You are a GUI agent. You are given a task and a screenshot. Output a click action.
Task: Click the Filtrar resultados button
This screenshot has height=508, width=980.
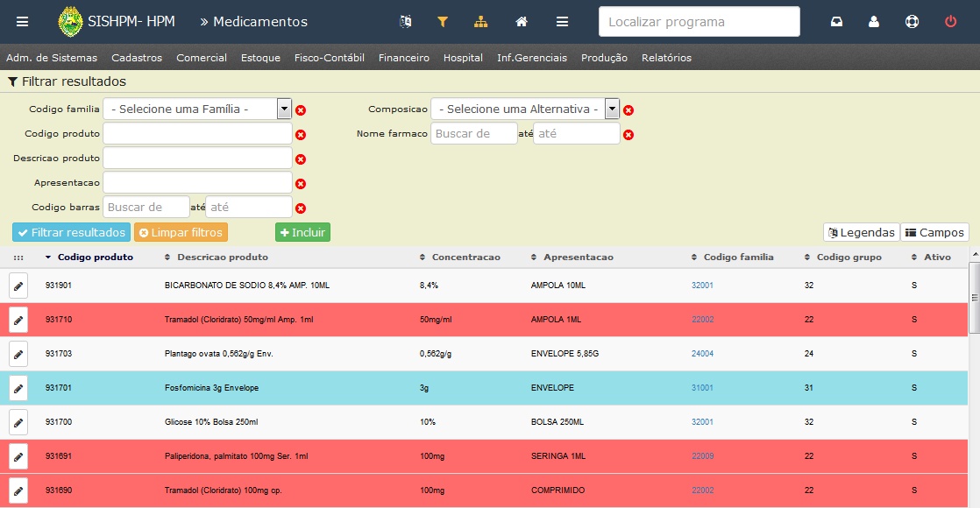[71, 232]
